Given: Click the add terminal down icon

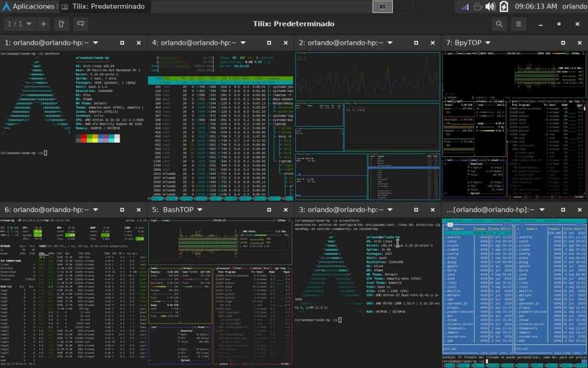Looking at the screenshot, I should click(80, 24).
